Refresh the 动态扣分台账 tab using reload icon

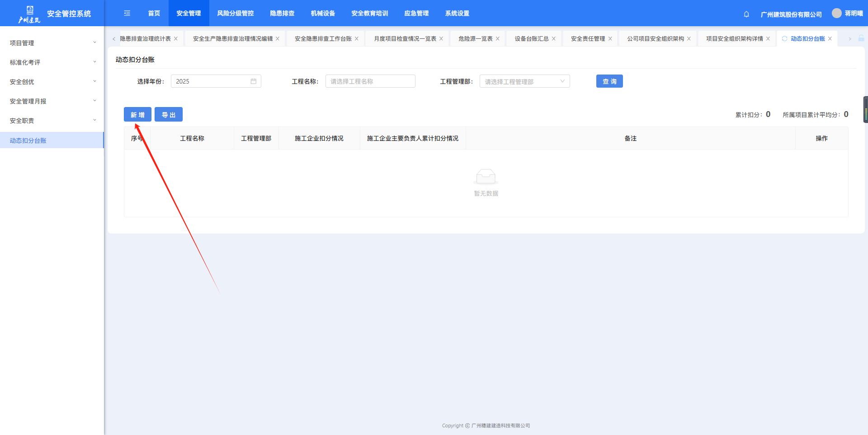coord(784,39)
